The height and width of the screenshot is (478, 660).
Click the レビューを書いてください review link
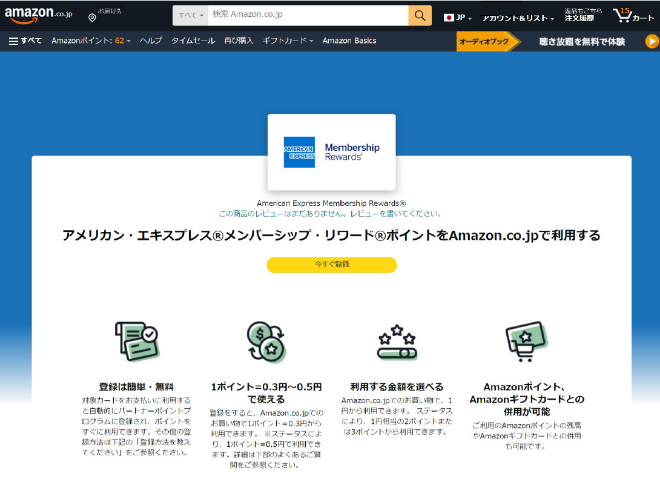point(385,213)
